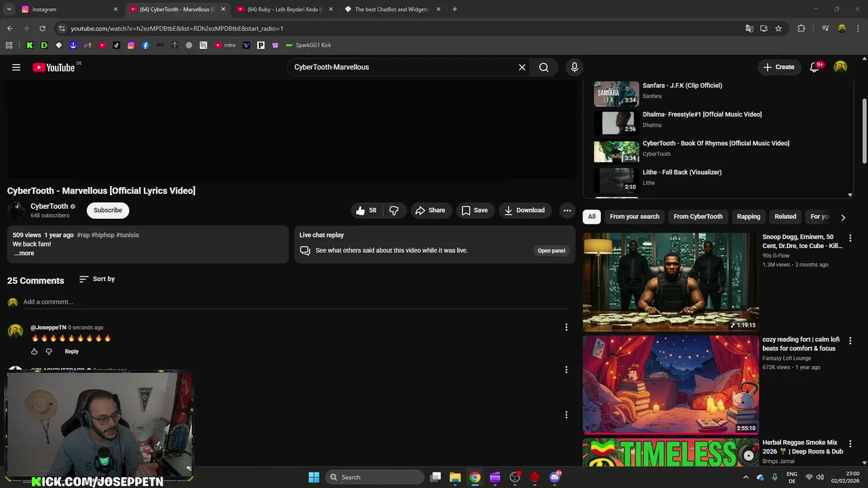Open more actions menu beside Download

567,210
